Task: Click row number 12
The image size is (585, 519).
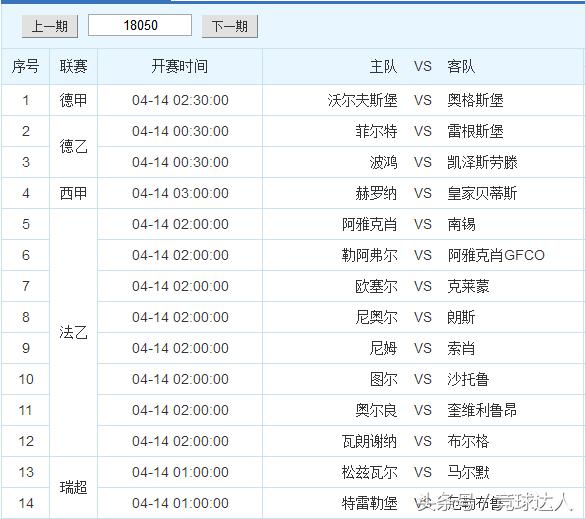Action: (x=26, y=441)
